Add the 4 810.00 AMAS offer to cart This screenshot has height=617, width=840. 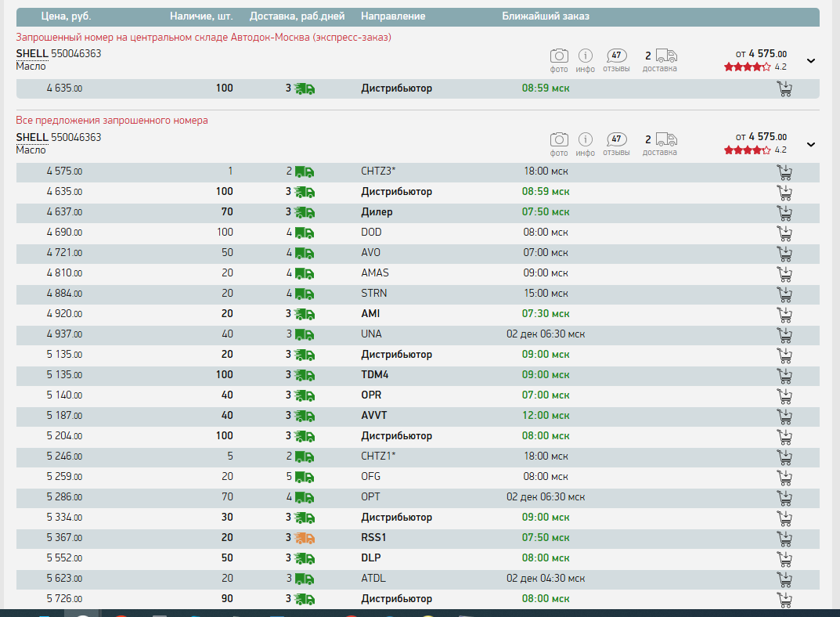[784, 274]
